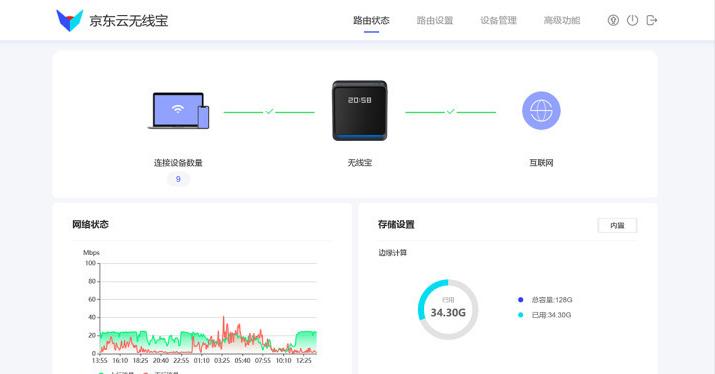Go to the 高级功能 tab
Image resolution: width=715 pixels, height=374 pixels.
pyautogui.click(x=562, y=21)
